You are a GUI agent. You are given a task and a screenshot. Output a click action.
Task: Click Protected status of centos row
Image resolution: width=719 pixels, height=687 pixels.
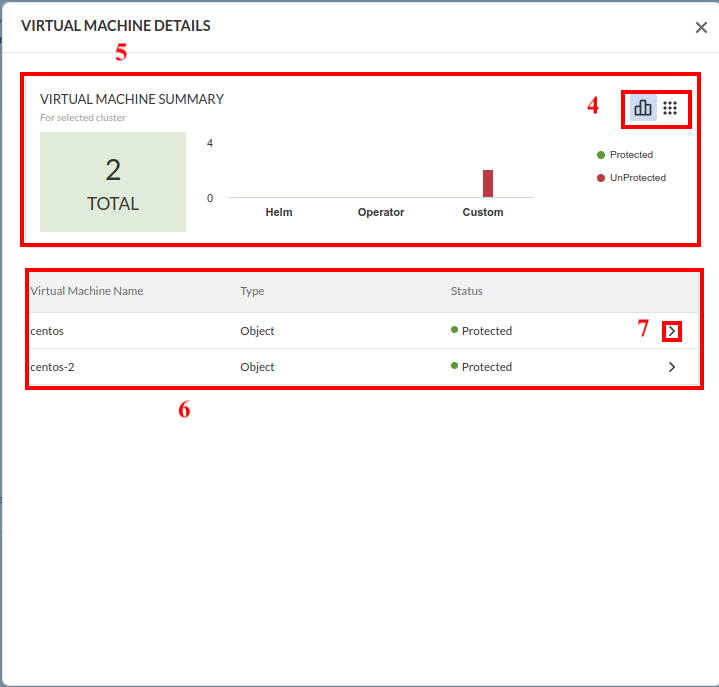(486, 331)
